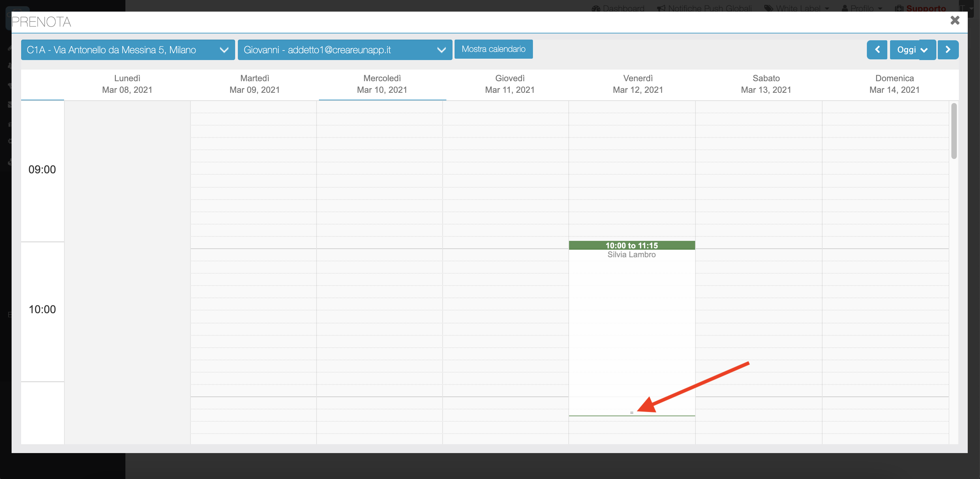Open the C1A Via Antonello location dropdown

pos(127,50)
